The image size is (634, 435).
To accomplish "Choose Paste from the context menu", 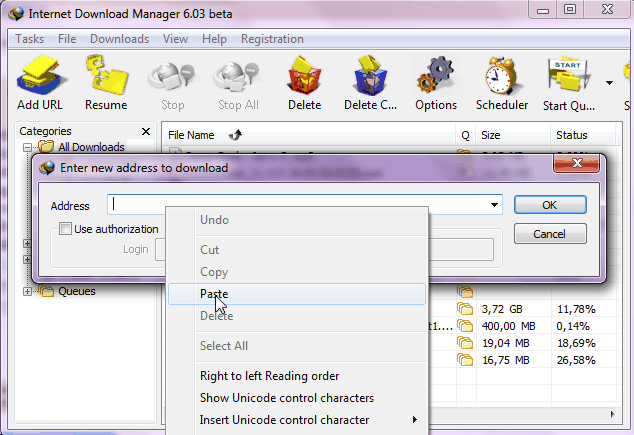I will [x=297, y=294].
